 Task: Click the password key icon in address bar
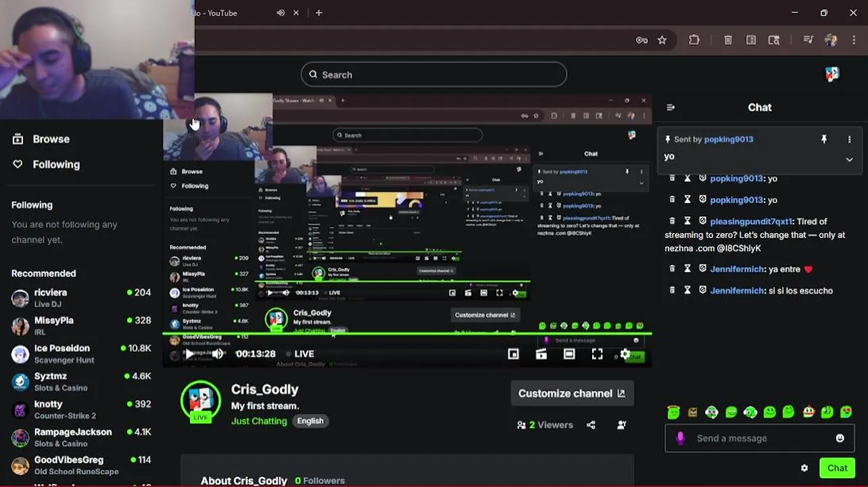point(642,40)
